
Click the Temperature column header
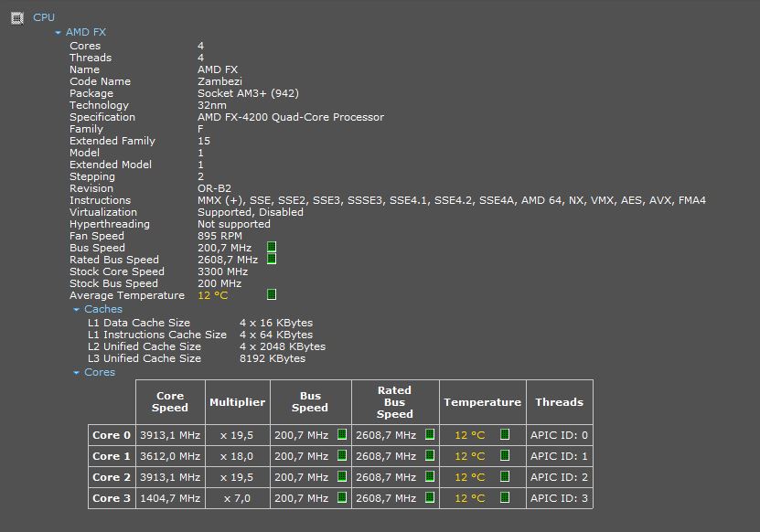[x=482, y=402]
